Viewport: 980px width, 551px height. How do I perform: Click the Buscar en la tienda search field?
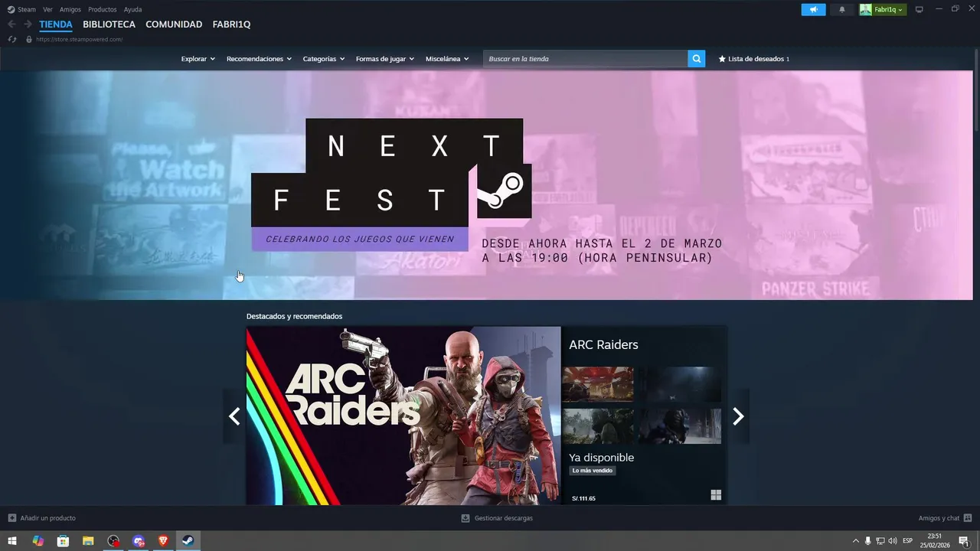pos(585,59)
